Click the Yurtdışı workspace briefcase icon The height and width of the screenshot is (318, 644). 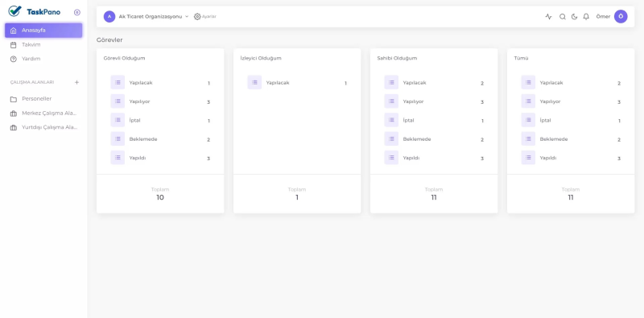tap(14, 127)
